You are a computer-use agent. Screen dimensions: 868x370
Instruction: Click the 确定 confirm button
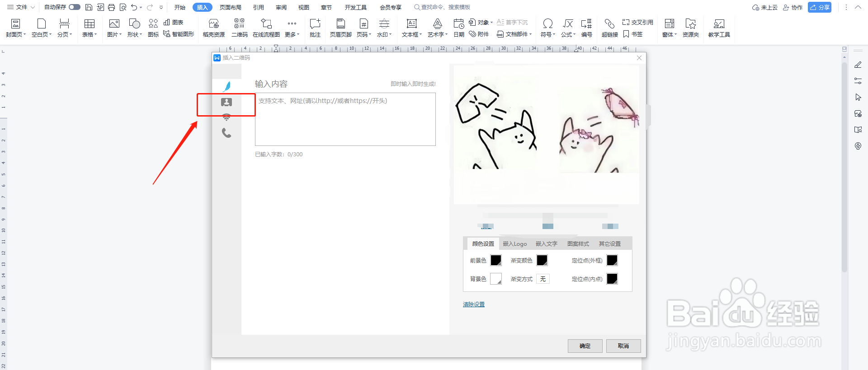pos(585,346)
